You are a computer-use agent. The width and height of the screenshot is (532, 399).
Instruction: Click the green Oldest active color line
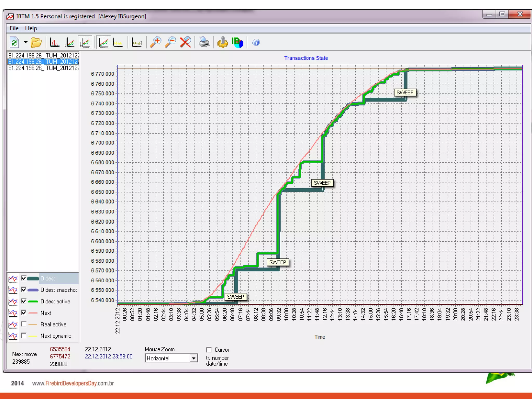(x=33, y=301)
